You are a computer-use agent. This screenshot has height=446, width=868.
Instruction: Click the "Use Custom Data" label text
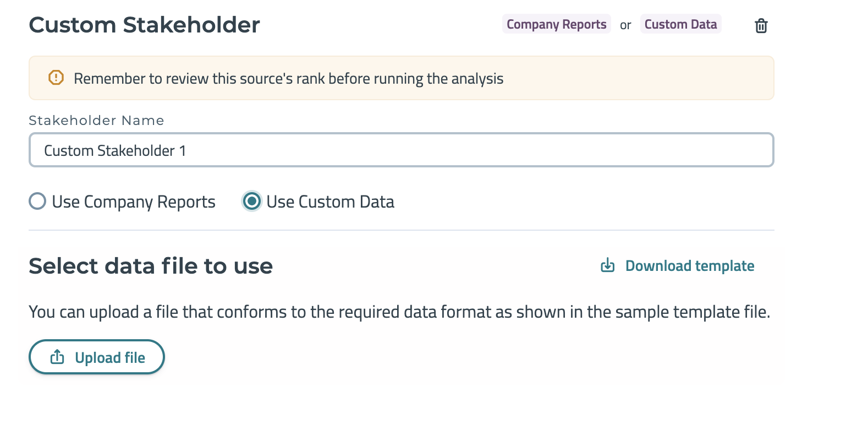[x=331, y=202]
